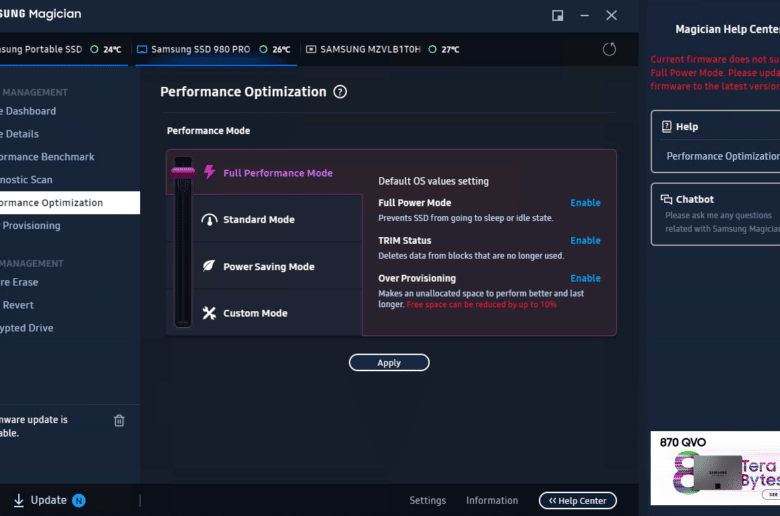
Task: Delete the firmware update notification via trash icon
Action: click(x=119, y=420)
